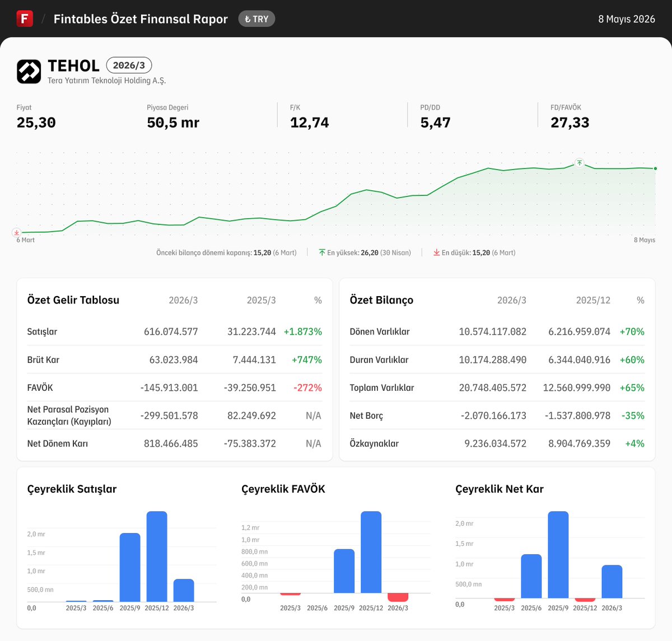The image size is (672, 641).
Task: Click the +4% equity change
Action: [x=634, y=443]
